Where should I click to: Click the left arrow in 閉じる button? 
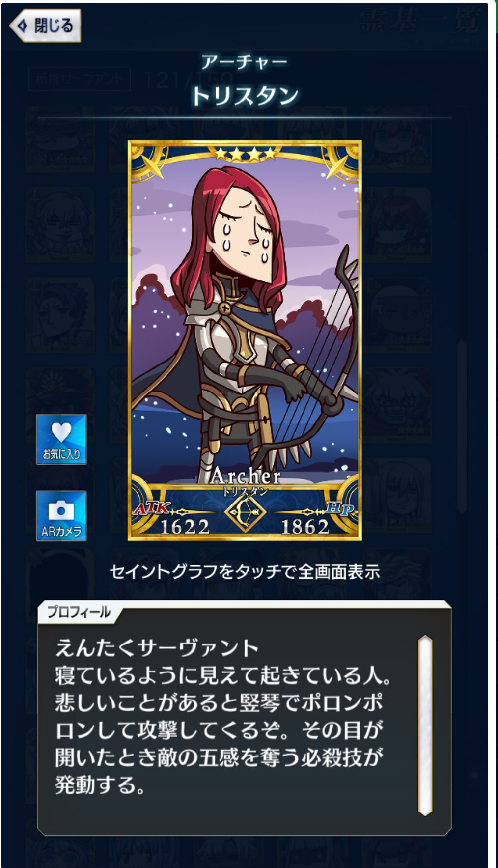(x=22, y=25)
